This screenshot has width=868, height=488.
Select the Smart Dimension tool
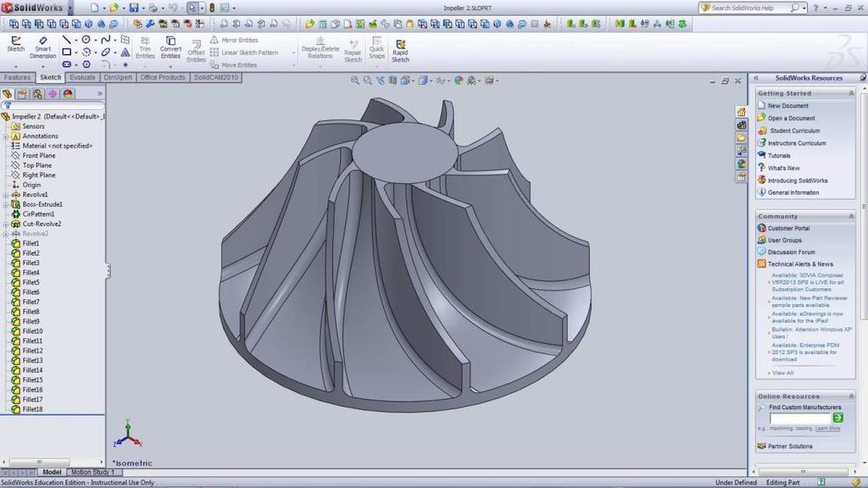tap(42, 47)
